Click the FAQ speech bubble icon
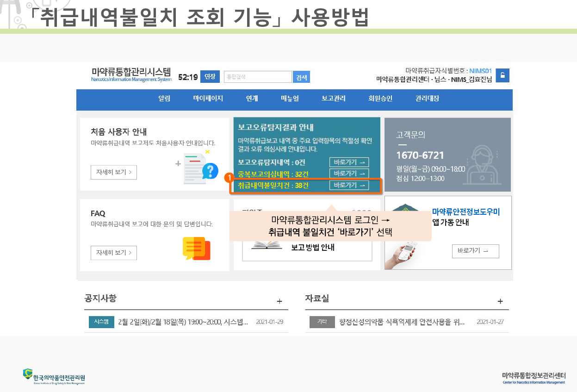 click(197, 249)
